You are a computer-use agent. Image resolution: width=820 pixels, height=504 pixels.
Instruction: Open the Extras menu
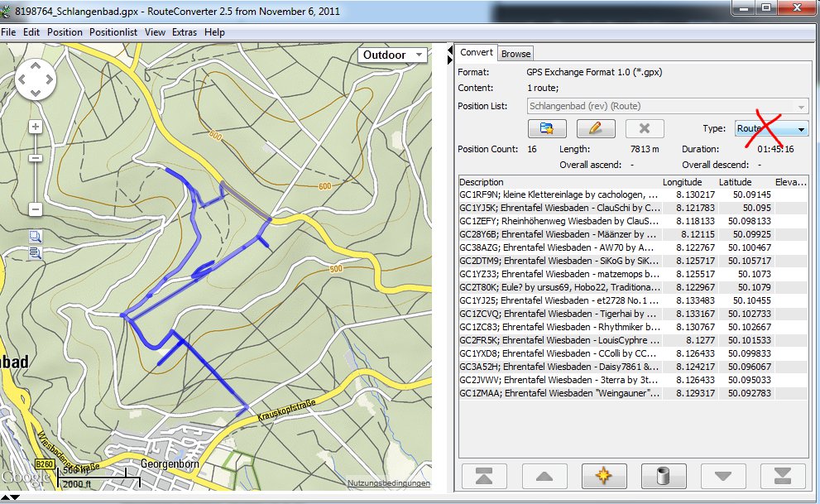pos(185,32)
